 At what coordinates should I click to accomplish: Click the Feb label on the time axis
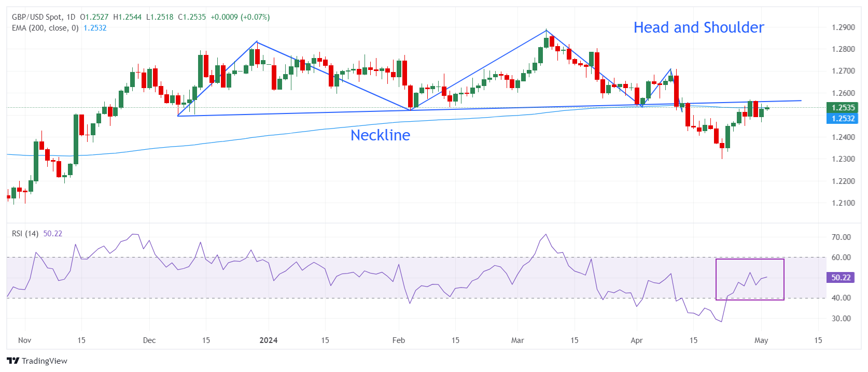[x=398, y=340]
